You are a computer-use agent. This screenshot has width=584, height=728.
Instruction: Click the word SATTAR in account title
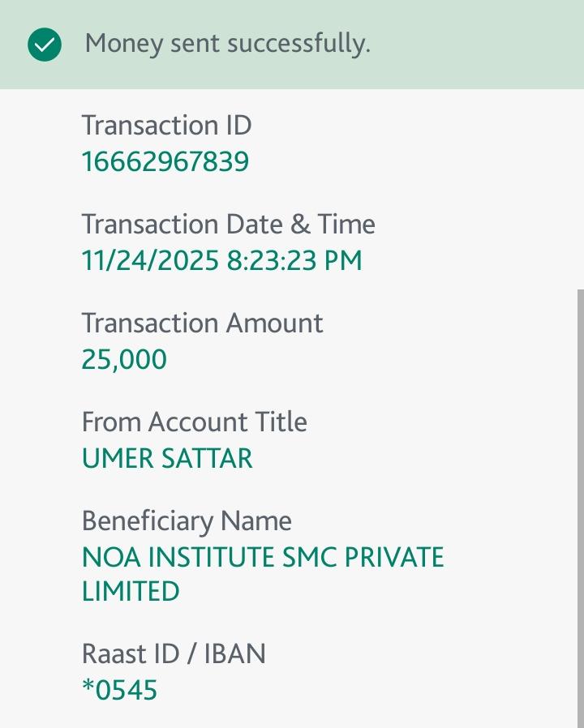tap(209, 459)
